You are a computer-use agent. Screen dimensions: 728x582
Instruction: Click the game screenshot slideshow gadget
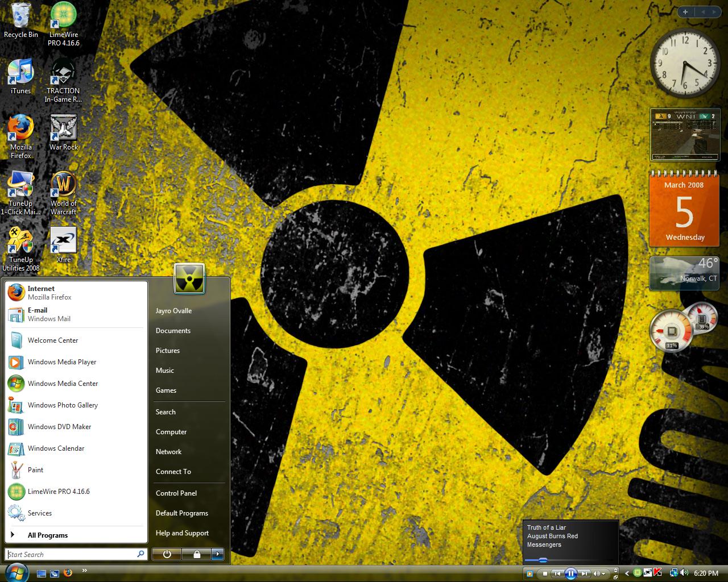coord(685,135)
